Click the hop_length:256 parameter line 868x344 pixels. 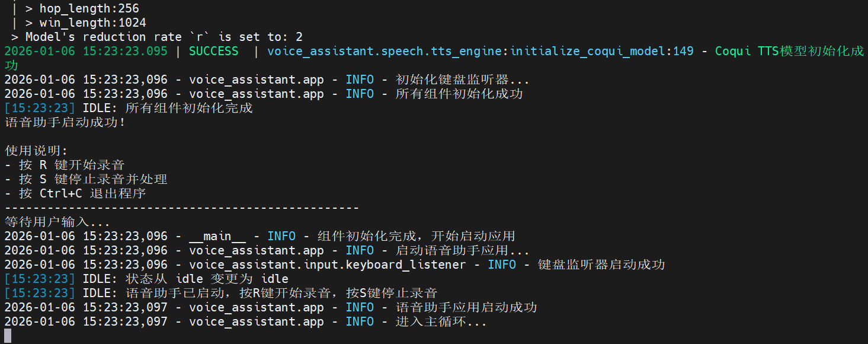tap(89, 8)
